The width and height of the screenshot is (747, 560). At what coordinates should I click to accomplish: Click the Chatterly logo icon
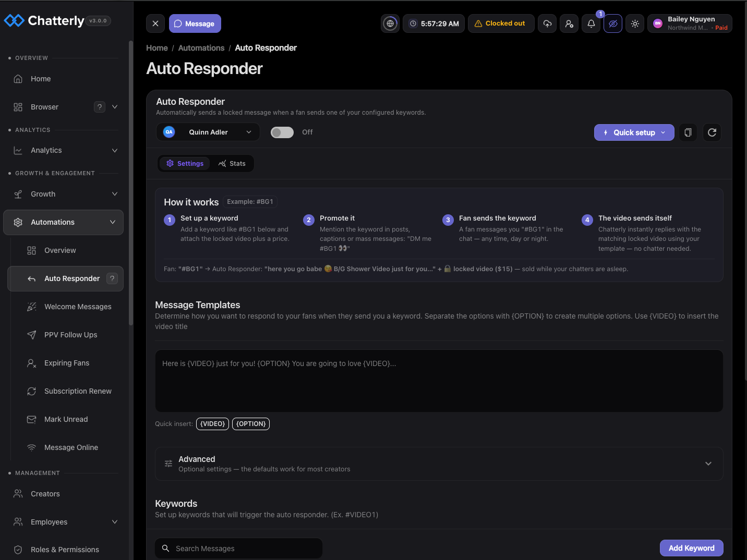[14, 21]
